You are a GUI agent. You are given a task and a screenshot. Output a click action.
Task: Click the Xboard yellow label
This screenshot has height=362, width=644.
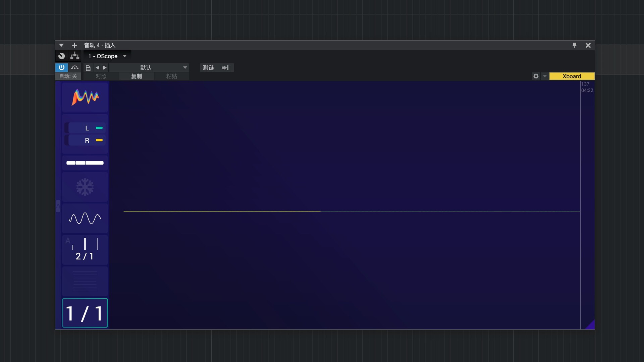coord(572,76)
